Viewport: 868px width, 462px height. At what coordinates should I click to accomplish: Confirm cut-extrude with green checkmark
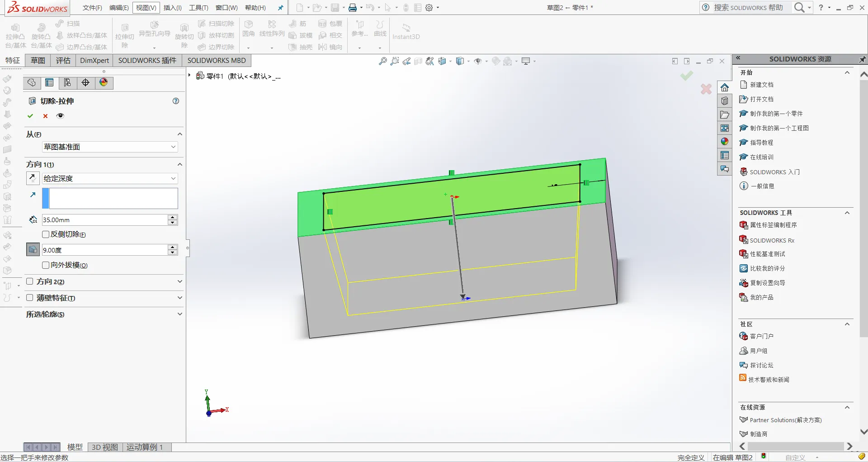(x=30, y=116)
